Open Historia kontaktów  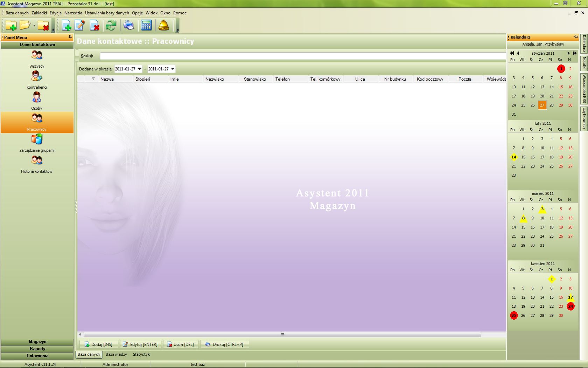coord(37,164)
